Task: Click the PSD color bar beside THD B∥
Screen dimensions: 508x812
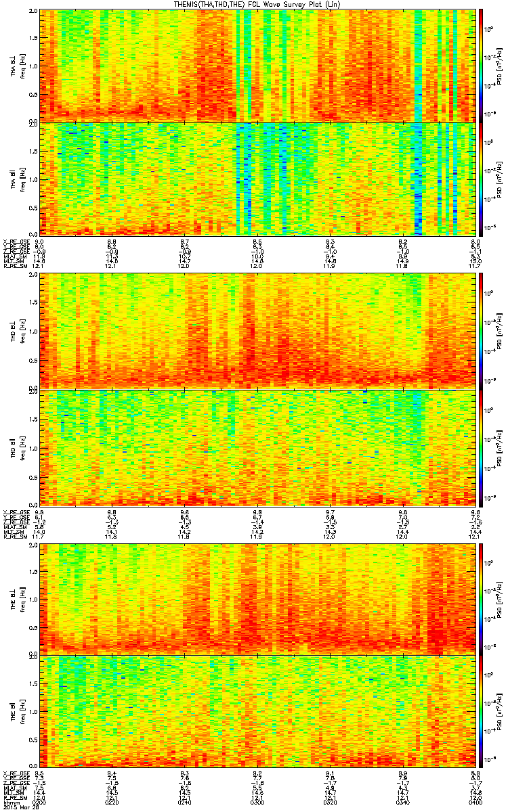Action: click(x=481, y=448)
